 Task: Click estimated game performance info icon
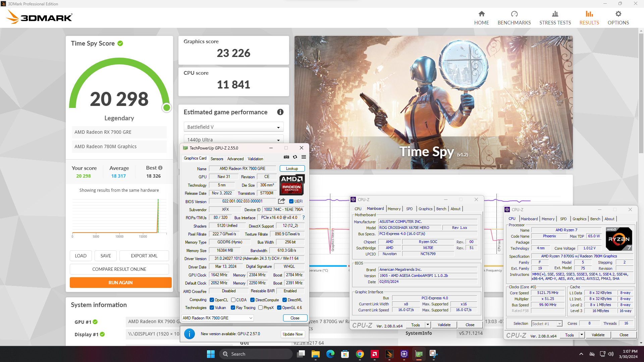pos(280,112)
